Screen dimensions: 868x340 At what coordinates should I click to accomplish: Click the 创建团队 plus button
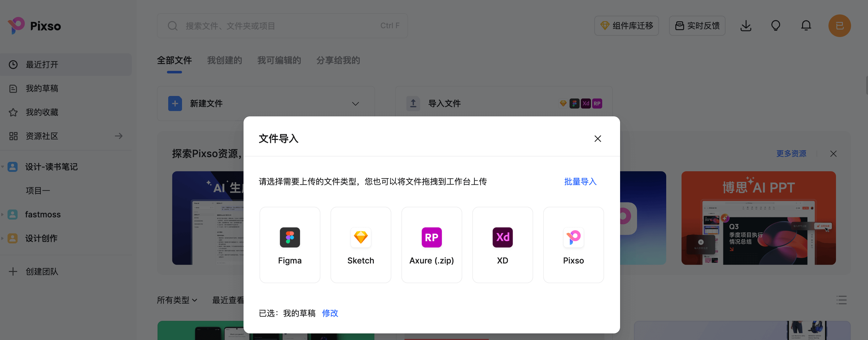point(13,271)
